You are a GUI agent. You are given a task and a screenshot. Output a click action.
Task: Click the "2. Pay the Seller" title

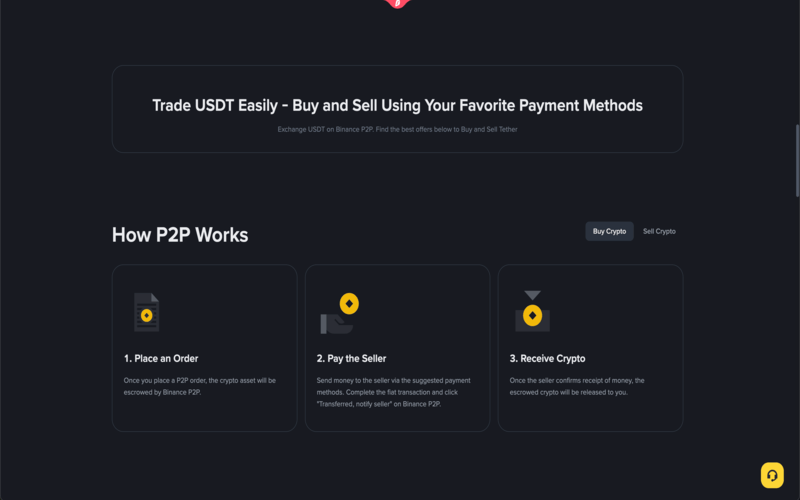click(352, 358)
